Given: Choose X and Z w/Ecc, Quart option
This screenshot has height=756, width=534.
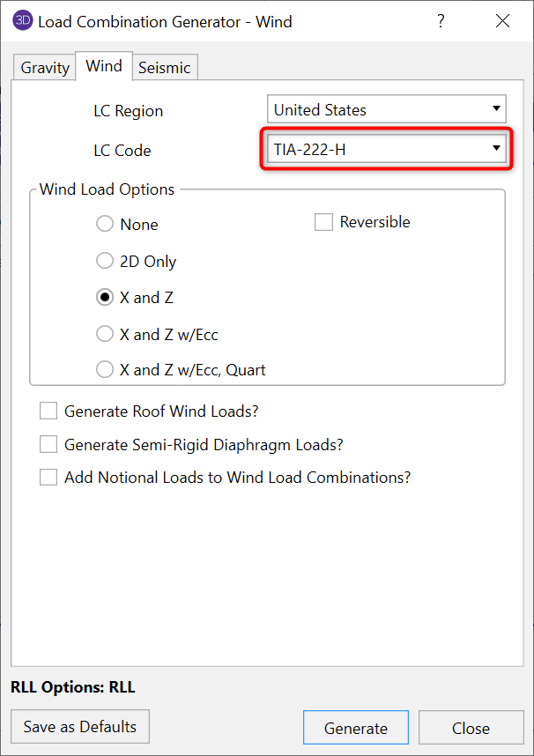Looking at the screenshot, I should coord(105,370).
